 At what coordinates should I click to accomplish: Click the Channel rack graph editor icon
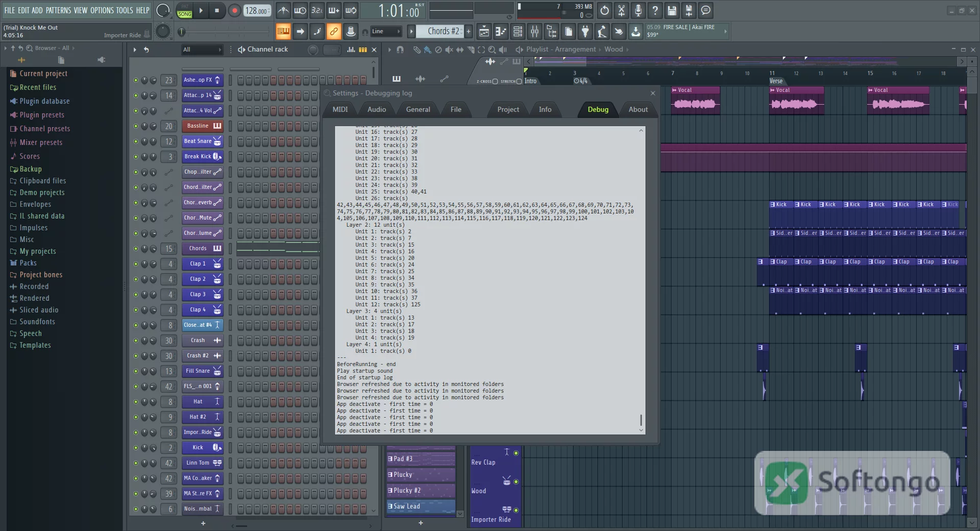tap(351, 49)
